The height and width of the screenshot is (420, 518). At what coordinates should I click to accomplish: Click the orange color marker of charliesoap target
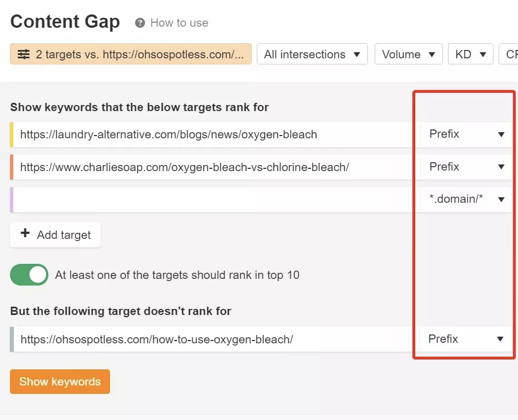coord(12,167)
